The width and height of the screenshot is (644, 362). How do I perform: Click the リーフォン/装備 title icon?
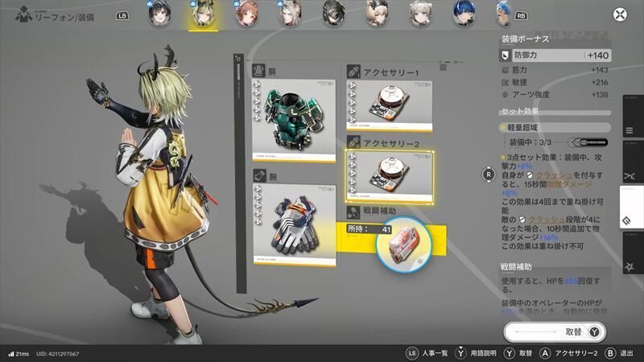click(24, 14)
